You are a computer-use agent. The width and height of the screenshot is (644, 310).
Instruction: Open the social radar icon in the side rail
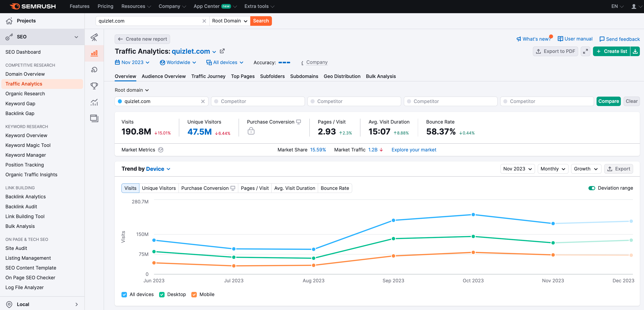pyautogui.click(x=94, y=69)
